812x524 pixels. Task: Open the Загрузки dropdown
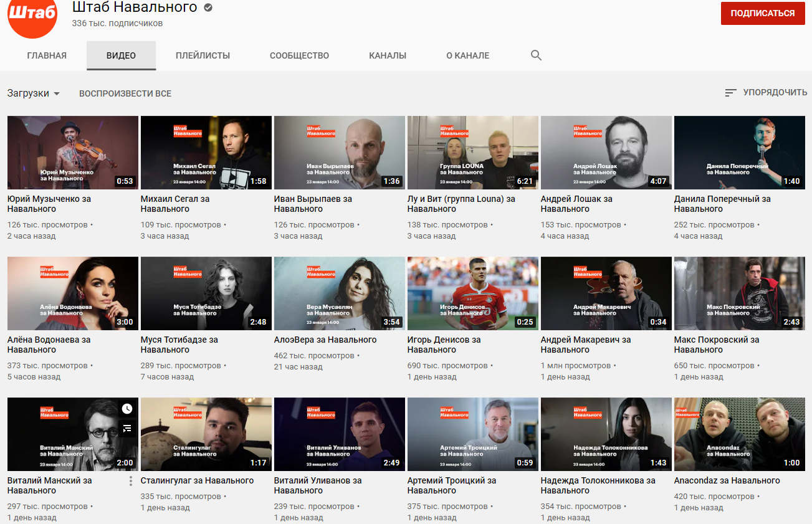(x=33, y=93)
